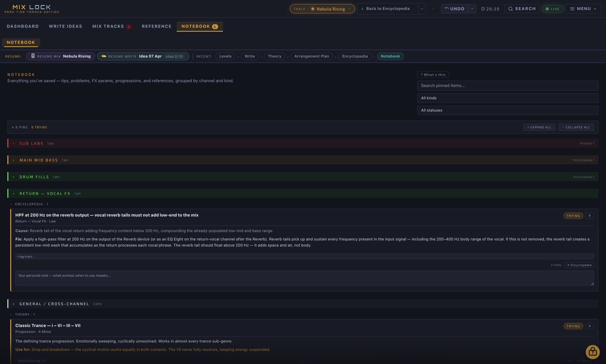The height and width of the screenshot is (364, 606).
Task: Open the All kinds filter dropdown
Action: [x=508, y=98]
